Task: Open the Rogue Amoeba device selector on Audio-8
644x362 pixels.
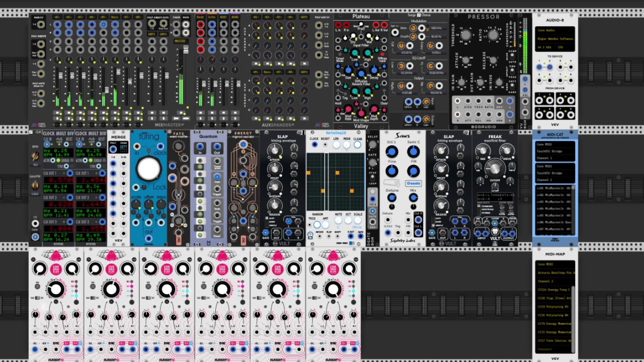Action: 555,39
